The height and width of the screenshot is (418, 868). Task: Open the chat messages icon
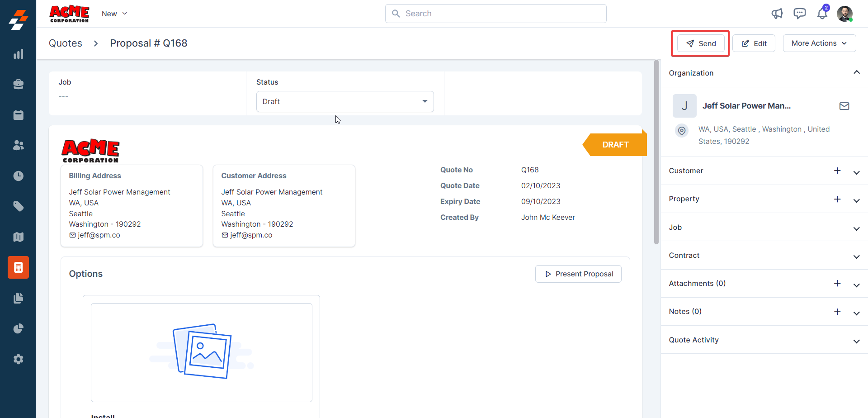(799, 14)
